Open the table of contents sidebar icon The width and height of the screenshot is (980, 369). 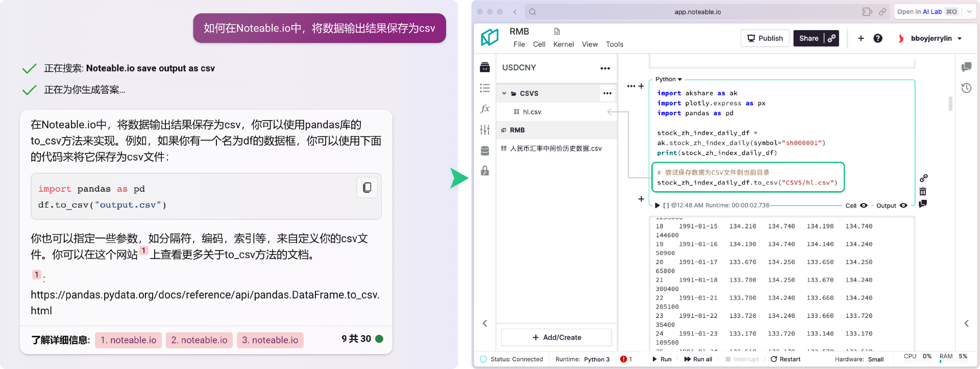click(x=485, y=88)
